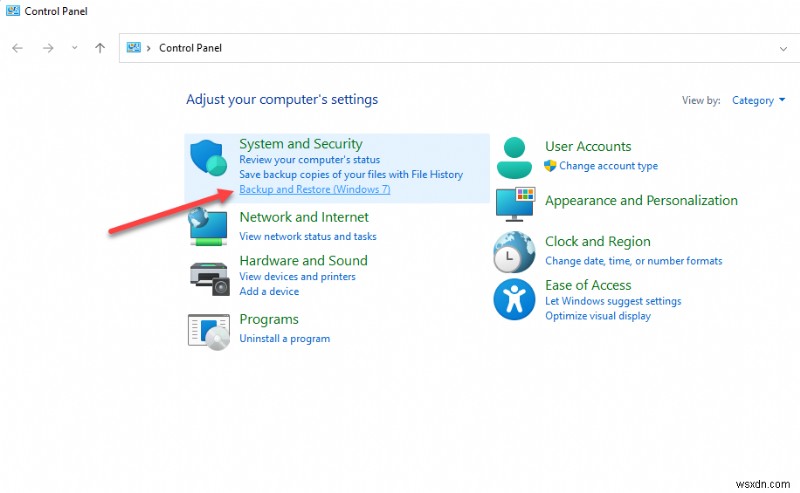Open Save backup copies with File History
800x493 pixels.
pos(351,175)
